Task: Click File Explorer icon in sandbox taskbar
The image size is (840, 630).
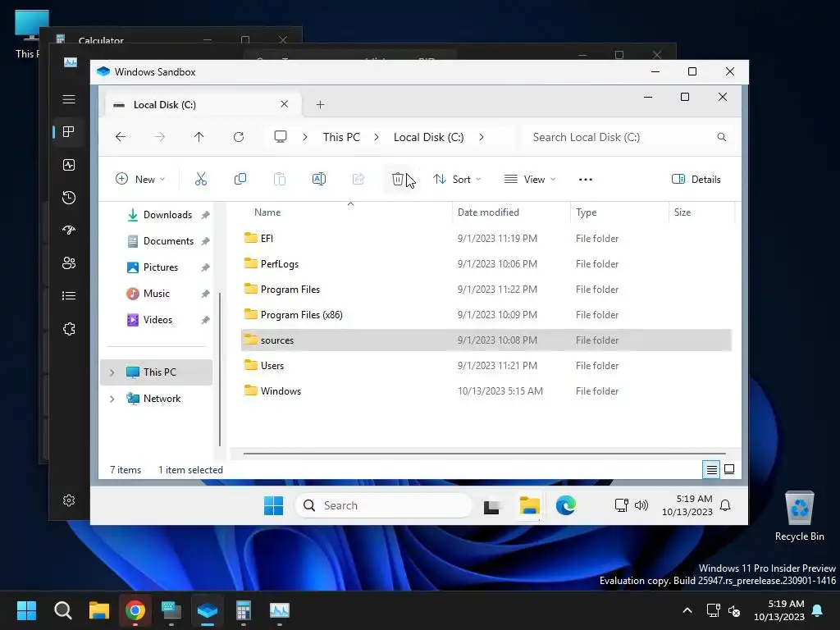Action: coord(529,505)
